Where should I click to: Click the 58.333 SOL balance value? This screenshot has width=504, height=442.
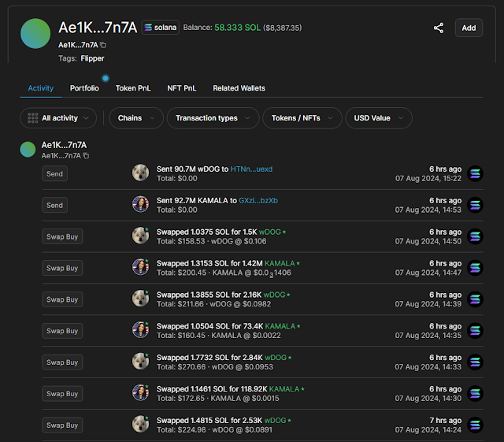(238, 28)
